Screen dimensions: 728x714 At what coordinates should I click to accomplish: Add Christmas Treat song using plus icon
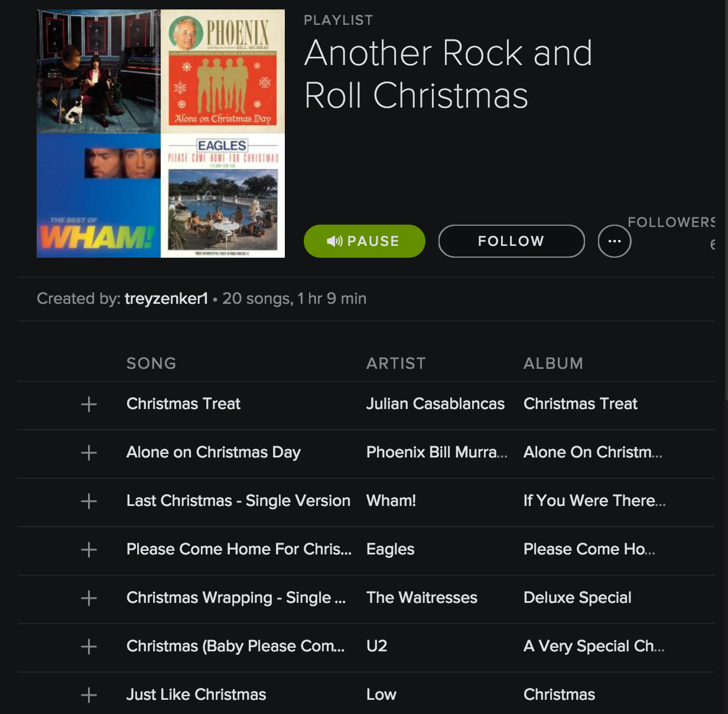click(89, 404)
